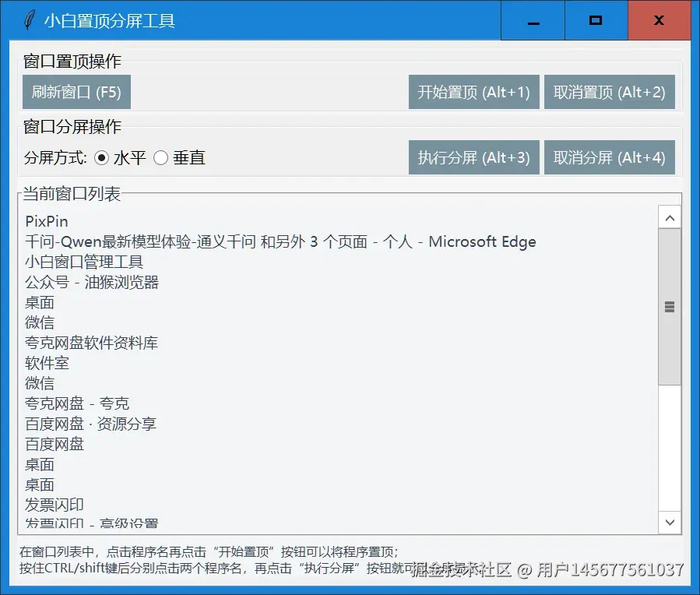The width and height of the screenshot is (700, 595).
Task: Click the scrollbar thumb of window list
Action: click(670, 307)
